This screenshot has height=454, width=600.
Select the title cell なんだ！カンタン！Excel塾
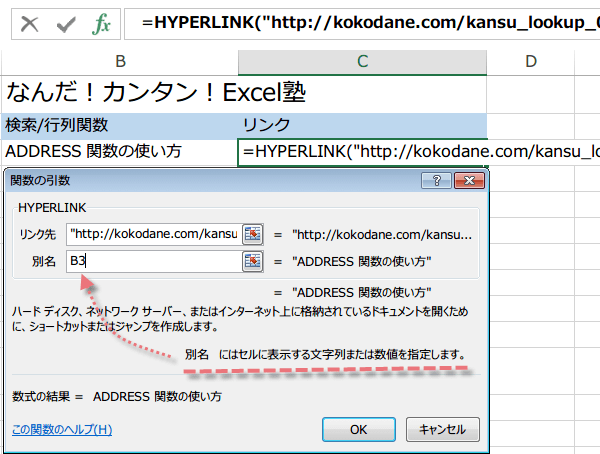(x=156, y=93)
